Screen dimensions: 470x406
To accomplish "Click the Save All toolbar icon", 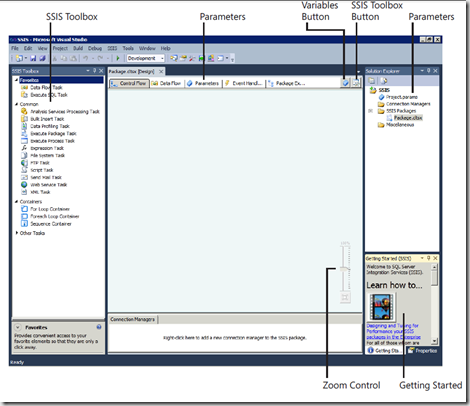I will 42,58.
